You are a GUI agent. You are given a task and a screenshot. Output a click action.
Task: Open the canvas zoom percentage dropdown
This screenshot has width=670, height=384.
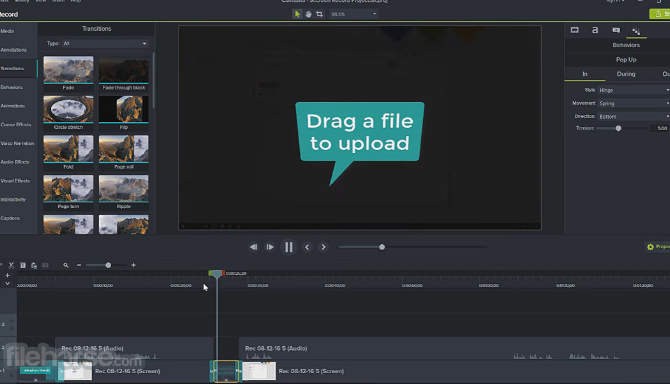353,14
